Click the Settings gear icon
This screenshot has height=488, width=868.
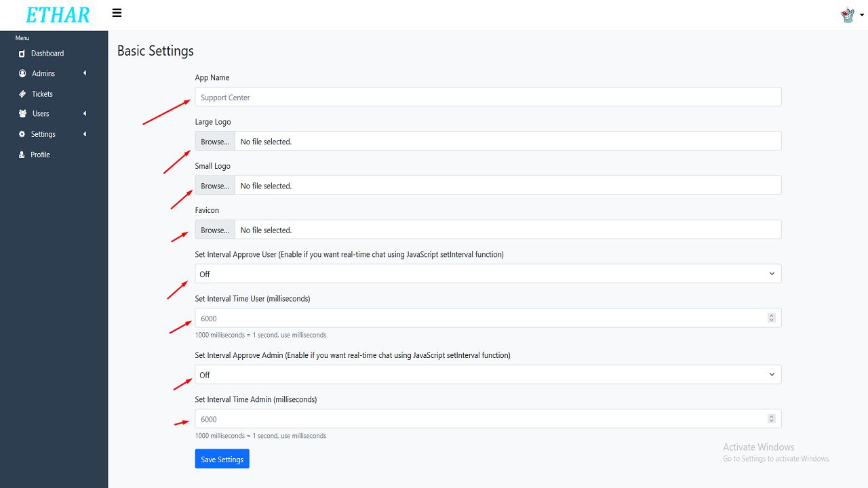point(22,134)
